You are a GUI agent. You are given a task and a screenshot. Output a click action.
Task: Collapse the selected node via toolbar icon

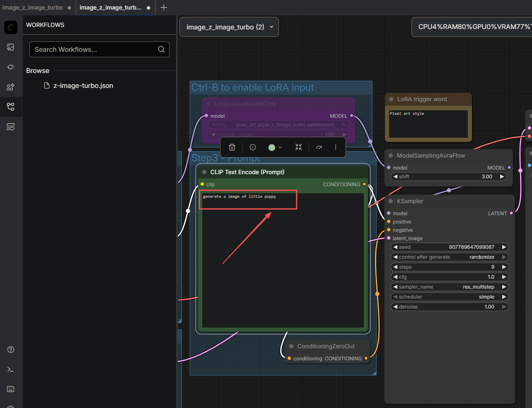[298, 147]
